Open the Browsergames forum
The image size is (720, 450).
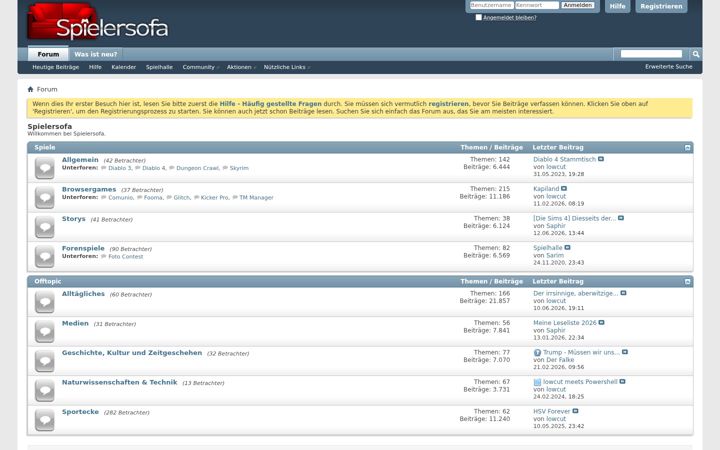89,189
